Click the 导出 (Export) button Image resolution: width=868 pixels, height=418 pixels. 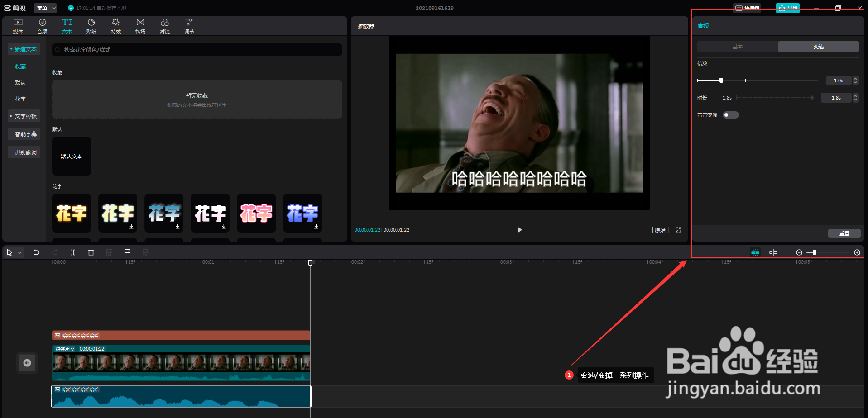point(788,8)
